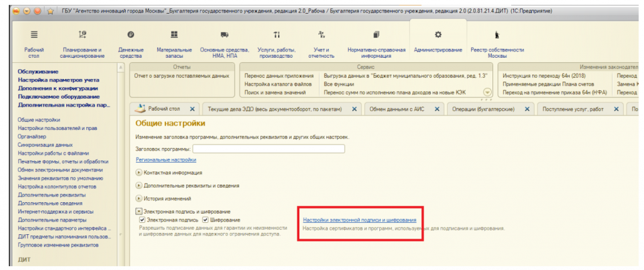Uncheck the Шифрование checkbox
The height and width of the screenshot is (270, 644).
[x=206, y=220]
